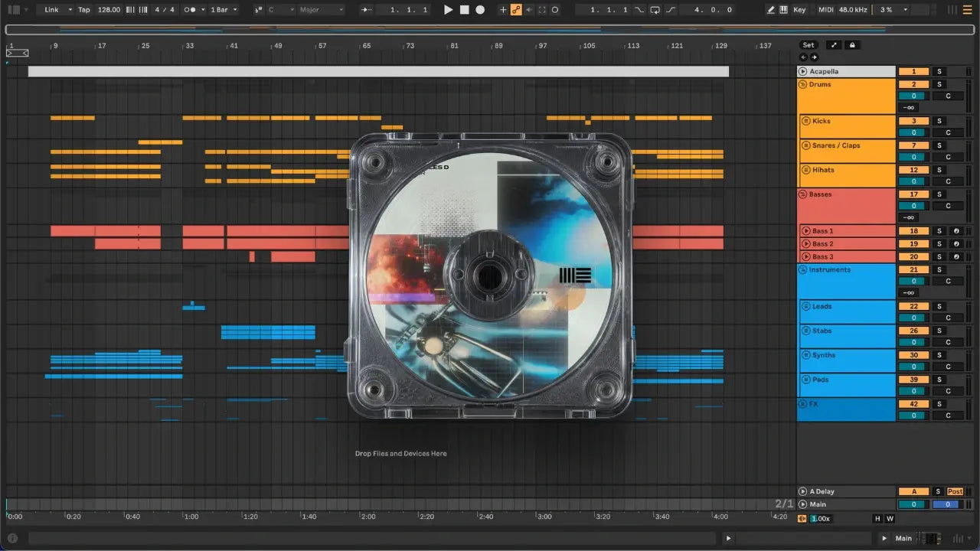This screenshot has width=980, height=551.
Task: Jump to the next locator arrow
Action: (814, 57)
